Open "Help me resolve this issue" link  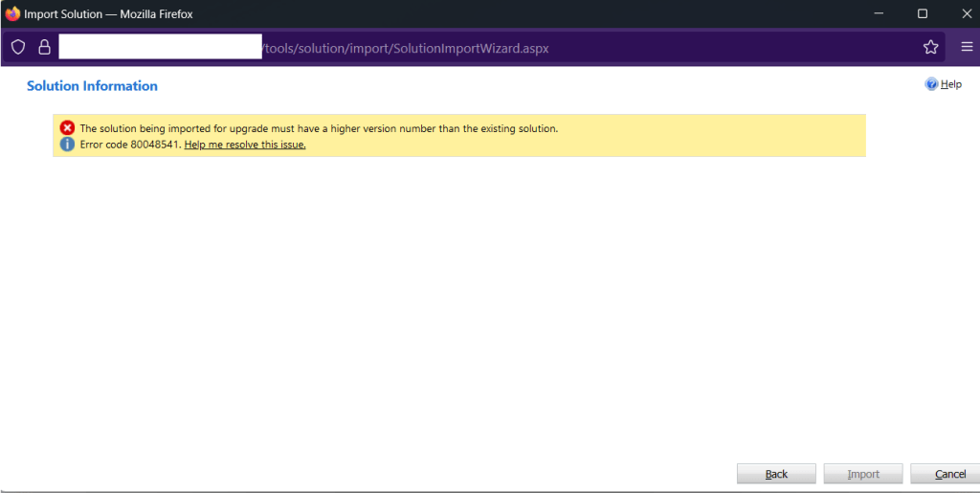tap(245, 145)
